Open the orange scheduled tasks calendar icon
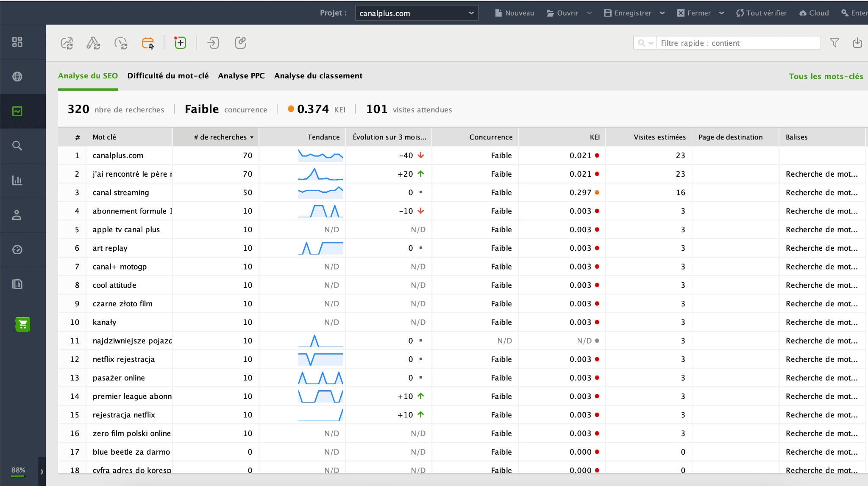868x486 pixels. point(148,43)
